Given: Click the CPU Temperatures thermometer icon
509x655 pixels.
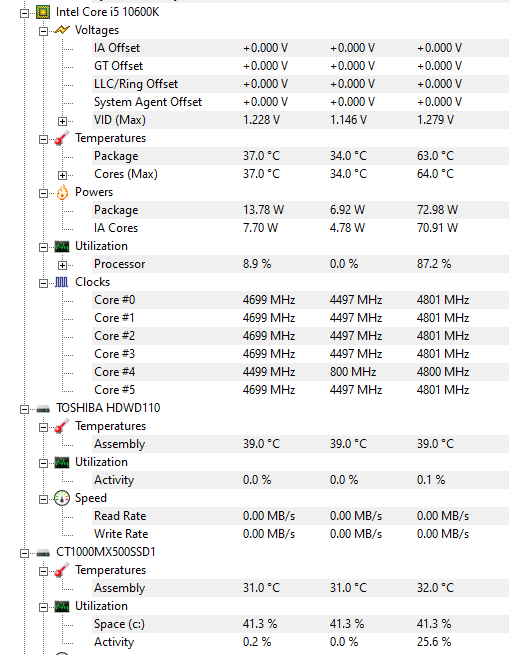Looking at the screenshot, I should click(62, 138).
